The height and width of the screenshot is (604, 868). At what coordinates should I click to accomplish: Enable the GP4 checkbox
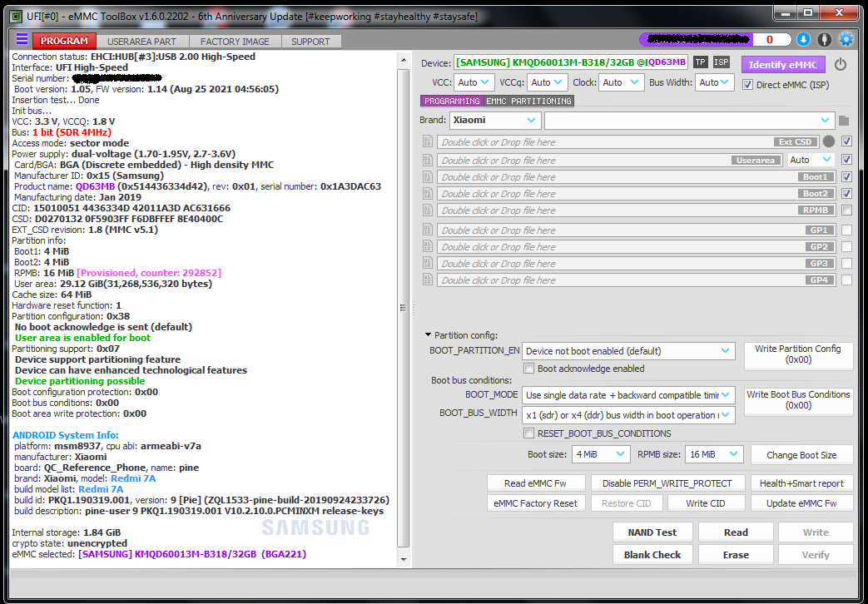(846, 280)
